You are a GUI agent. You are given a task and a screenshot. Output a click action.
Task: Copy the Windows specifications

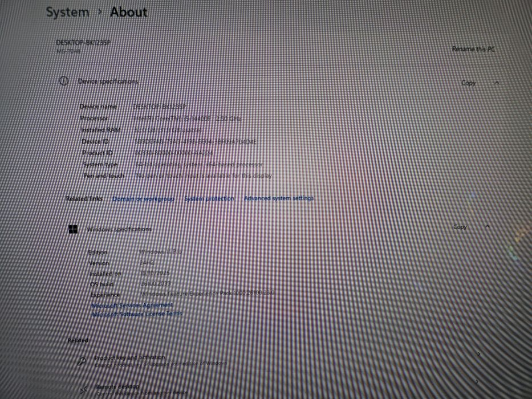point(460,227)
